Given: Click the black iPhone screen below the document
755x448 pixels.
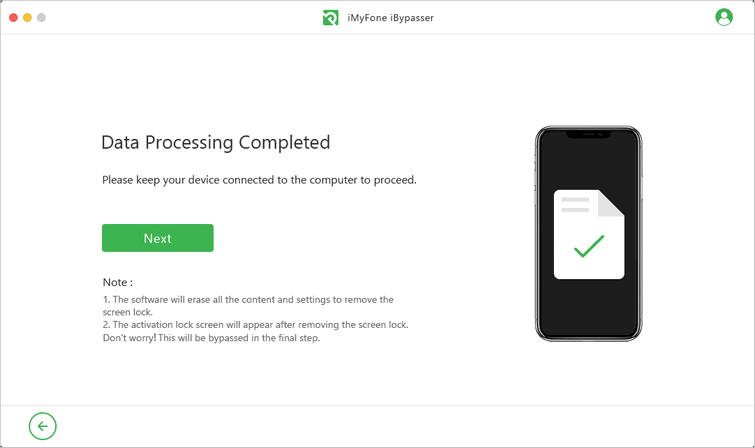Looking at the screenshot, I should 588,306.
